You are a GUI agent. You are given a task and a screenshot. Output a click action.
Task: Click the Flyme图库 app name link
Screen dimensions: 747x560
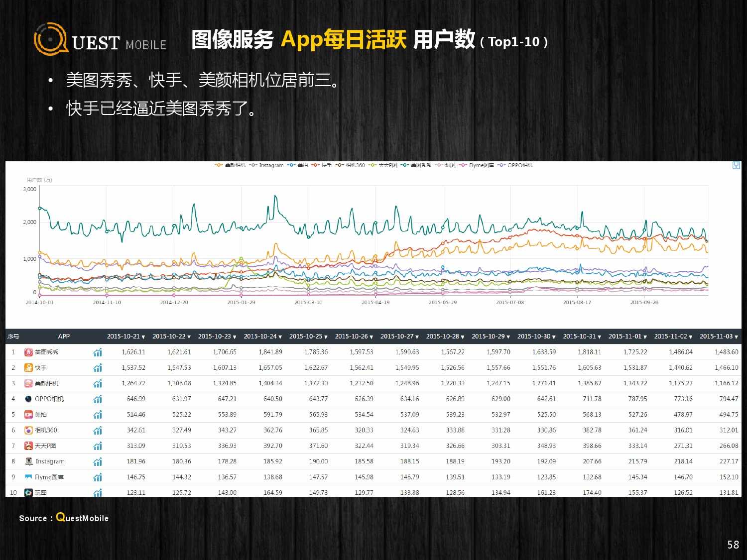coord(49,477)
